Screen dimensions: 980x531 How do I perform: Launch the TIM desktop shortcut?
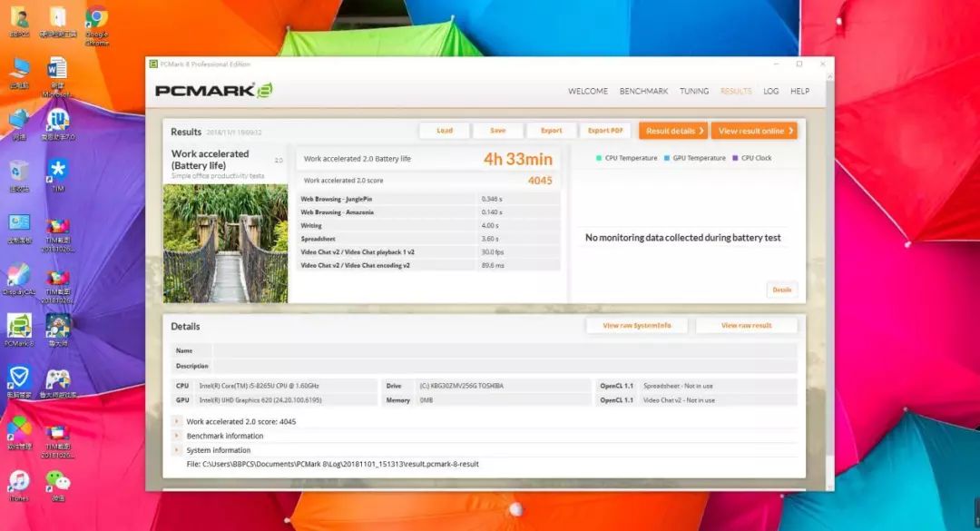(x=57, y=176)
